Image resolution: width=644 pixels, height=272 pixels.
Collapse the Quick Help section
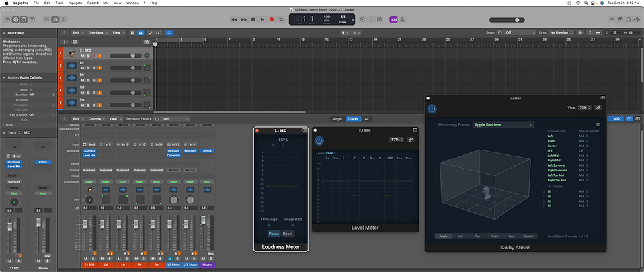click(4, 33)
